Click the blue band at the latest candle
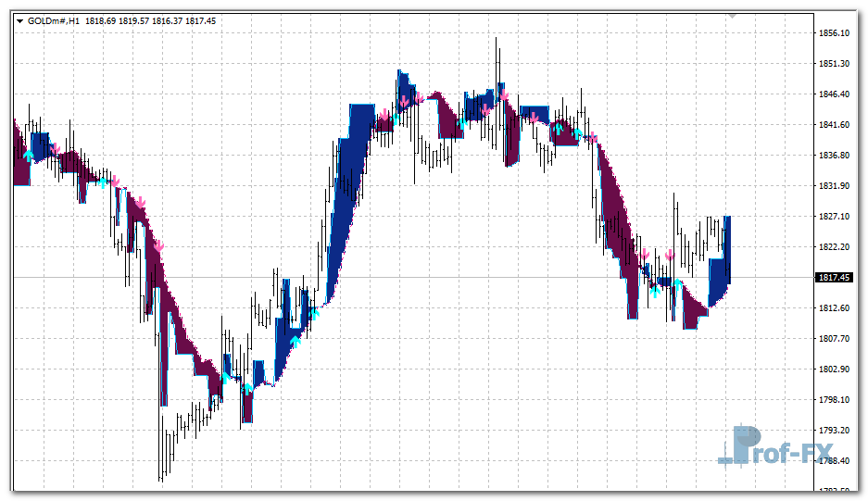 722,269
